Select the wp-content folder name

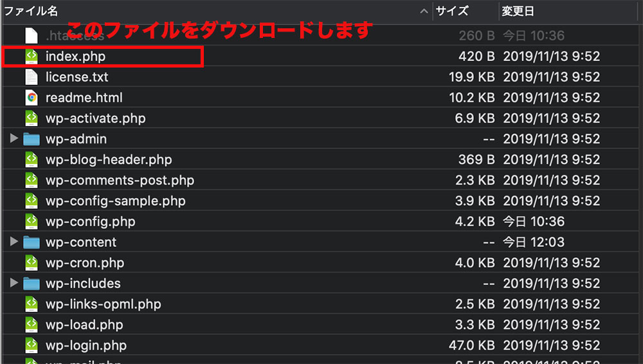pos(81,242)
